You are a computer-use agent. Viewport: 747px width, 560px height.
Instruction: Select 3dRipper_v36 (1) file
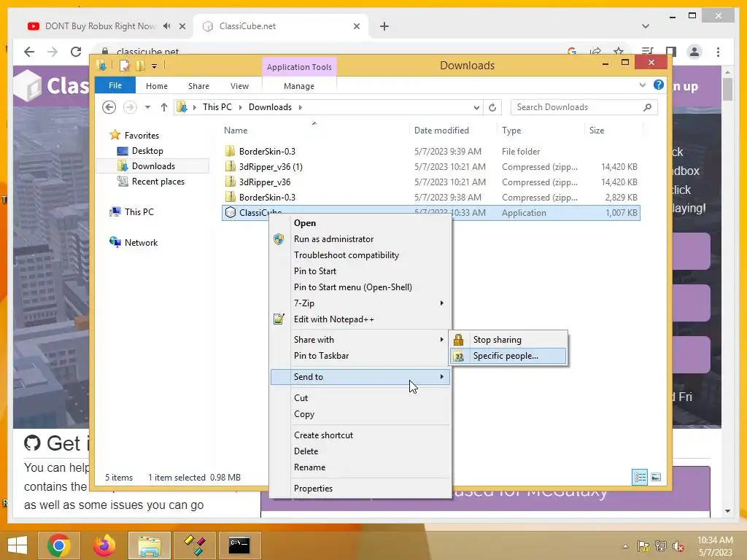(x=431, y=167)
